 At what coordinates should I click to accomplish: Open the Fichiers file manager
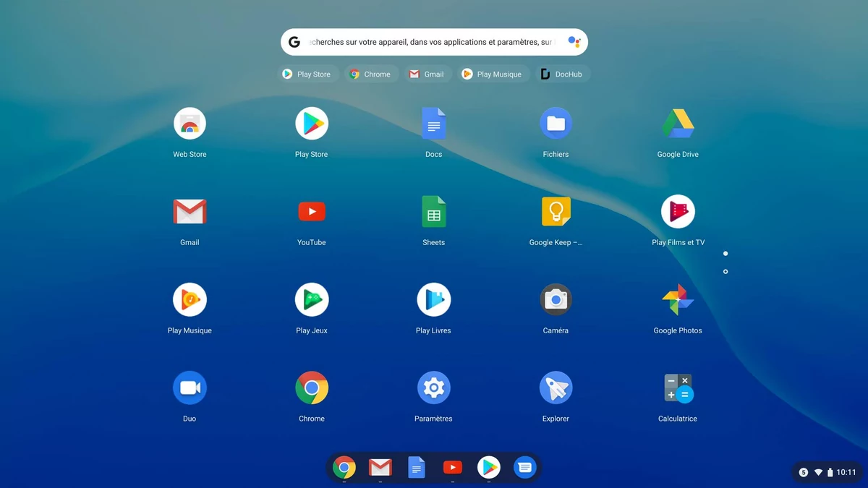(556, 124)
